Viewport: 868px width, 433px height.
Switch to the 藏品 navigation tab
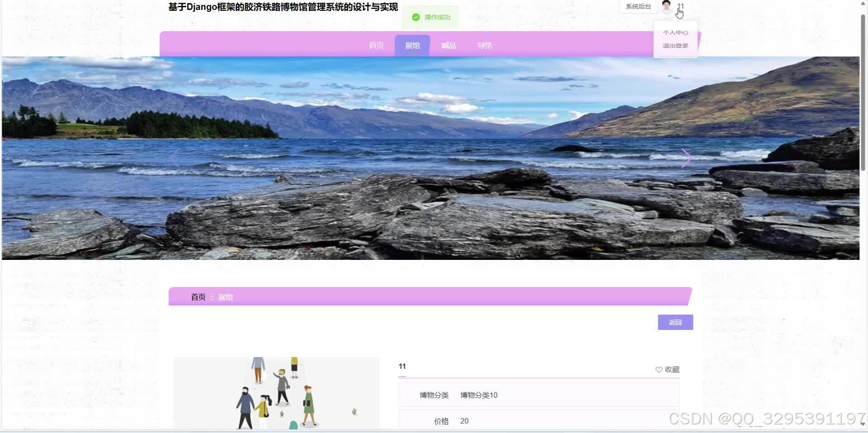tap(448, 45)
